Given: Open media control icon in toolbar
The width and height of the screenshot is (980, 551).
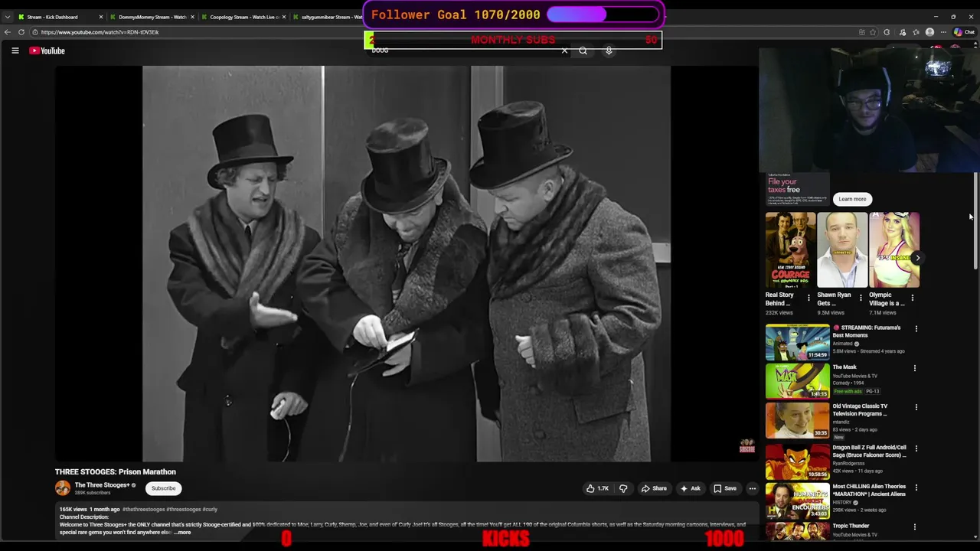Looking at the screenshot, I should click(902, 32).
